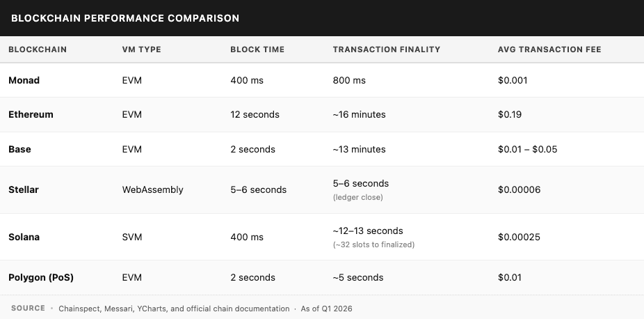Screen dimensions: 644x319
Task: Select the Monad row name
Action: [24, 80]
